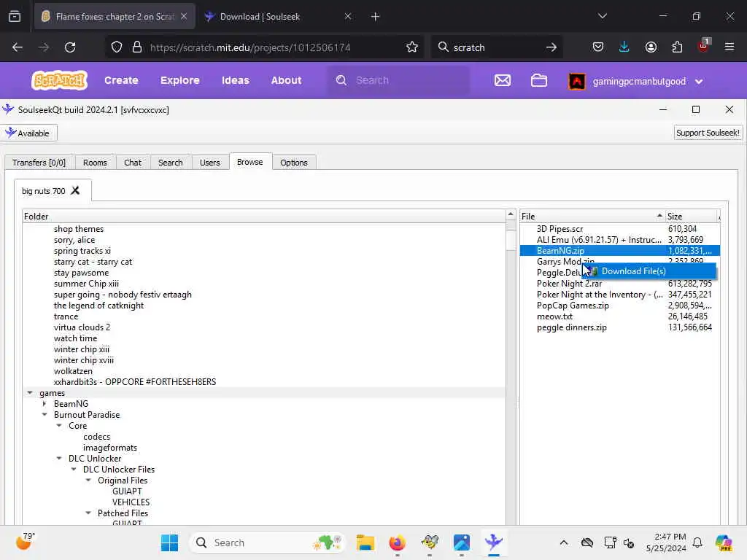This screenshot has height=560, width=747.
Task: Click the folder list scroll up arrow
Action: 511,214
